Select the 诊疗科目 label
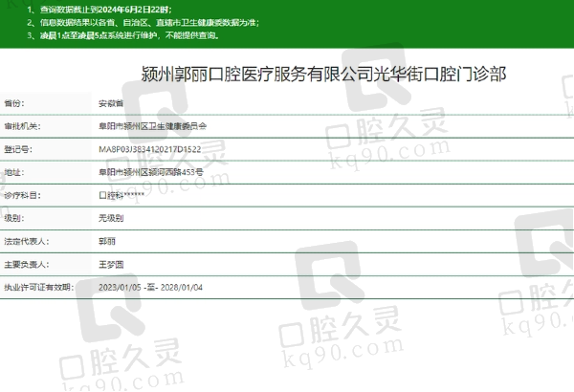Image resolution: width=574 pixels, height=392 pixels. (22, 195)
